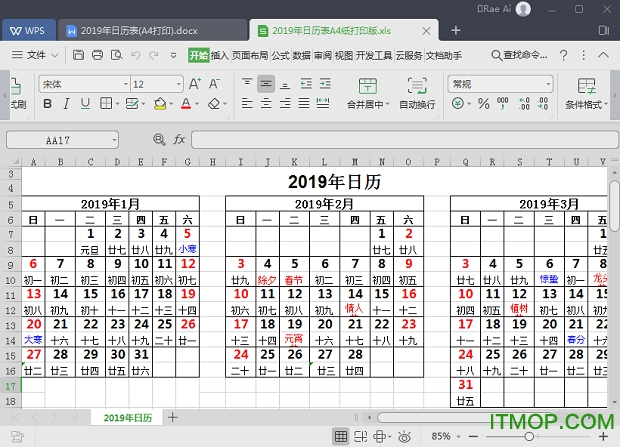Expand the Name Box dropdown AA17

[114, 140]
